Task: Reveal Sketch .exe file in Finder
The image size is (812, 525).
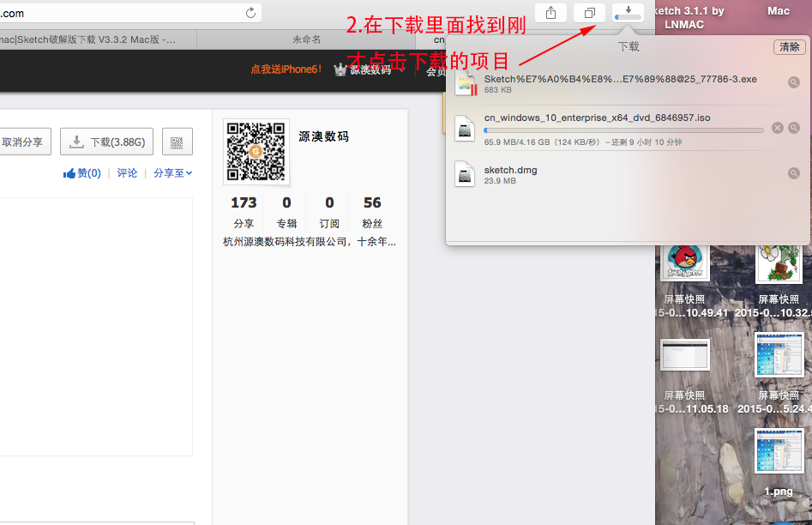Action: click(x=793, y=82)
